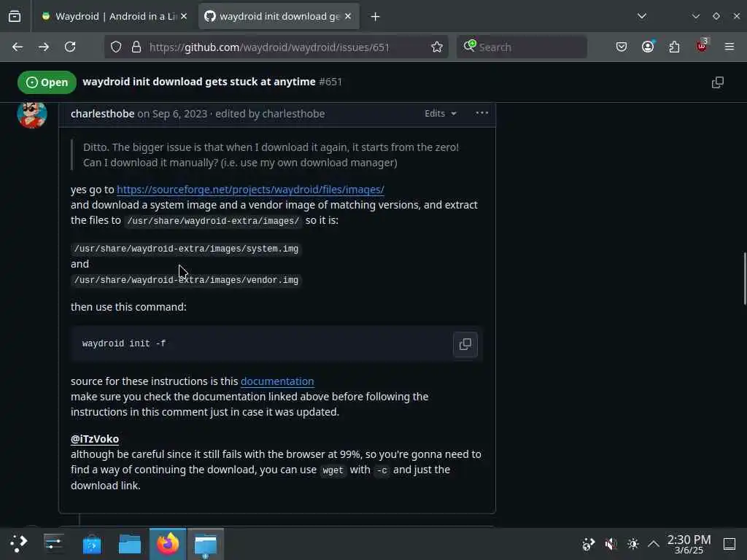The width and height of the screenshot is (747, 560).
Task: Close the Waydroid Android in a Linux tab
Action: point(184,16)
